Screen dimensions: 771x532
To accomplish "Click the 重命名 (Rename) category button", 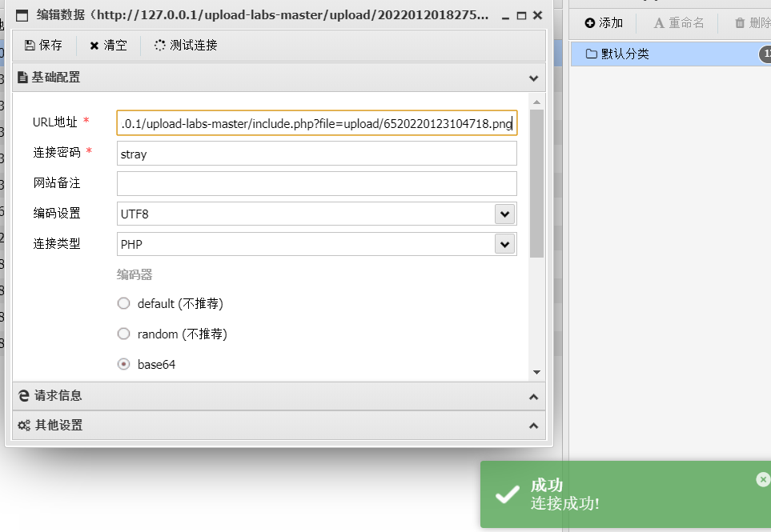I will [679, 22].
